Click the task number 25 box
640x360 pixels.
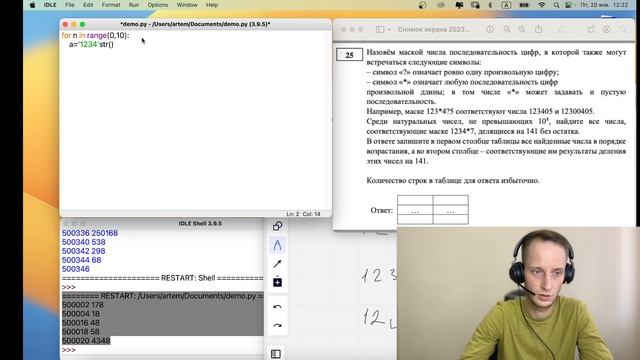(349, 55)
